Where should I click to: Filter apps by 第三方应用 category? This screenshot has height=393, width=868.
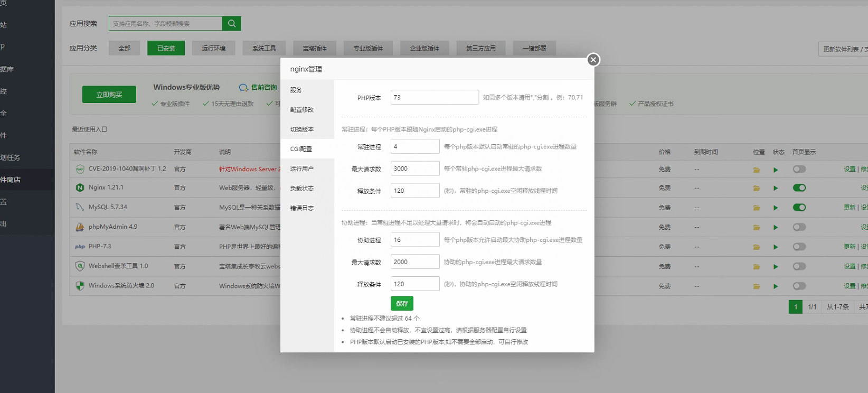pos(481,48)
